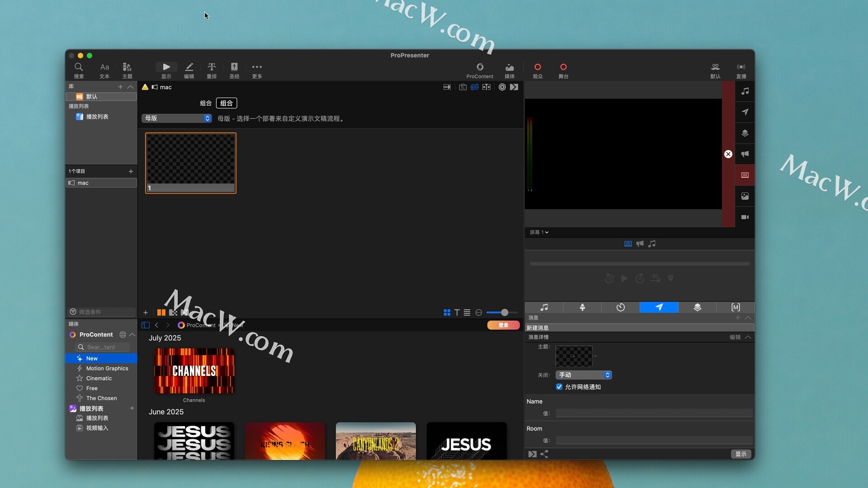Clear the media layer with image icon
The image size is (868, 488).
point(745,196)
